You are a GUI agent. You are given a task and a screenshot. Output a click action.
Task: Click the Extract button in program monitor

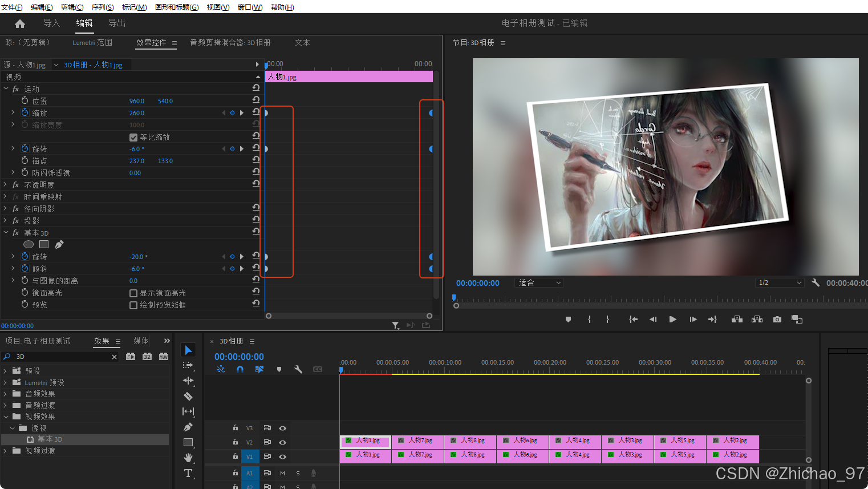(757, 320)
